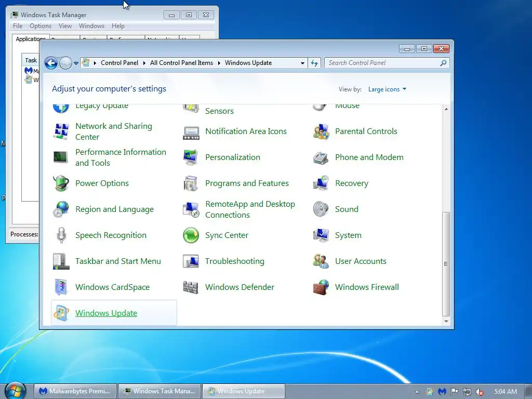Screen dimensions: 532x399
Task: Open the Phone and Modem icon
Action: [x=321, y=157]
